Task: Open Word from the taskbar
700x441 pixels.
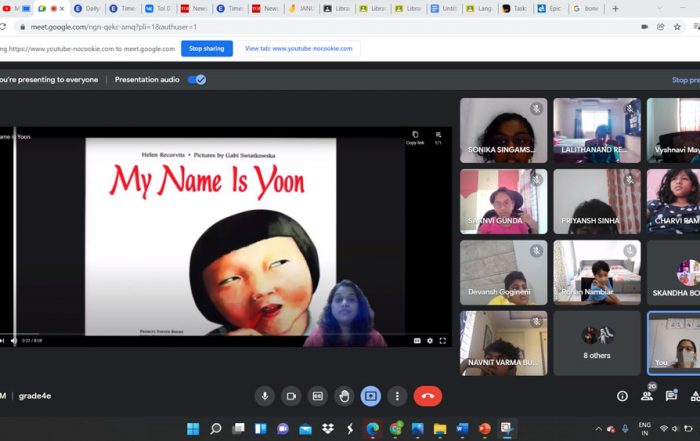Action: 462,429
